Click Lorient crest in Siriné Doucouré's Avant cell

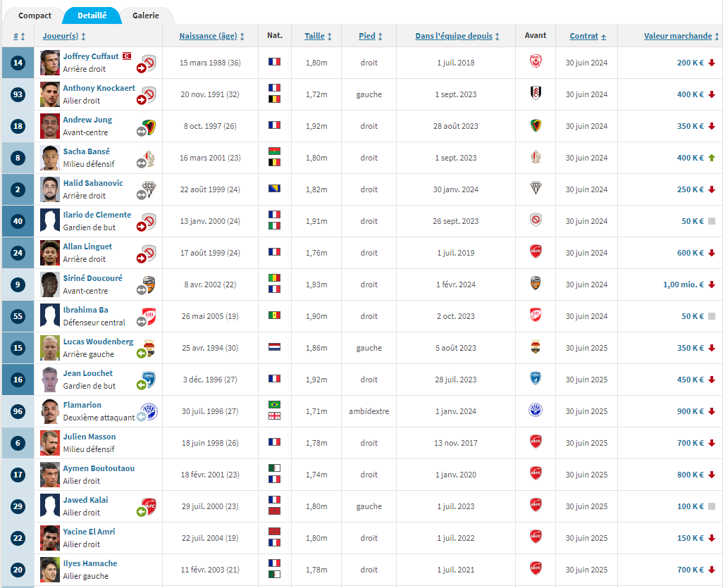tap(536, 283)
